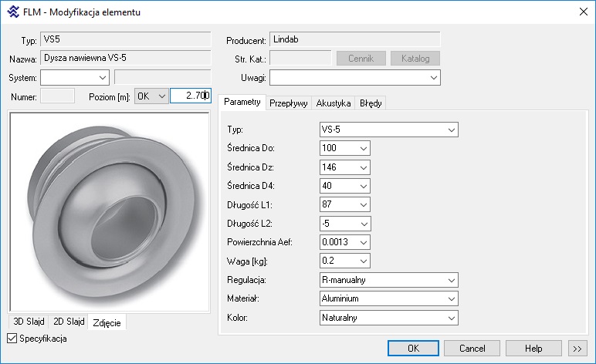The width and height of the screenshot is (596, 364).
Task: Click the Typ field showing VS5
Action: (125, 39)
